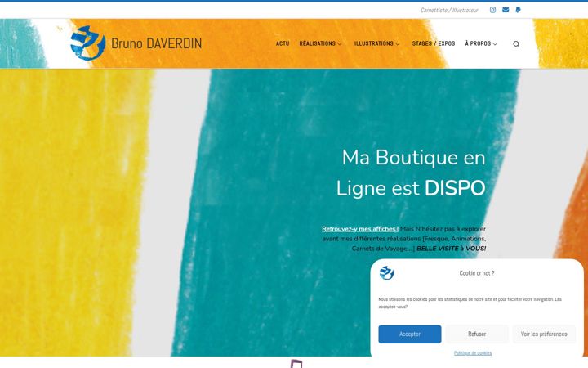Expand the ILLUSTRATIONS dropdown chevron
This screenshot has width=588, height=368.
[x=397, y=44]
